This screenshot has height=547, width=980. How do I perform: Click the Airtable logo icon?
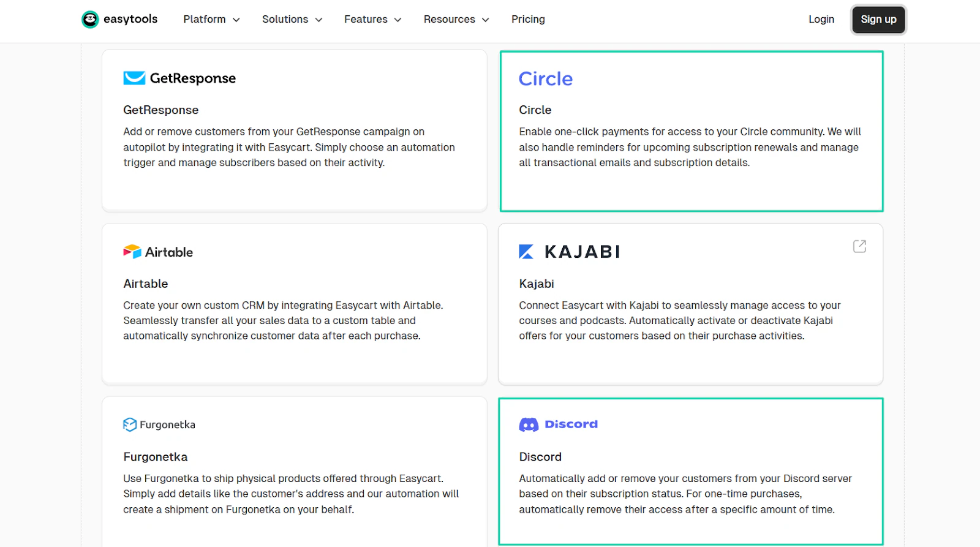tap(132, 252)
